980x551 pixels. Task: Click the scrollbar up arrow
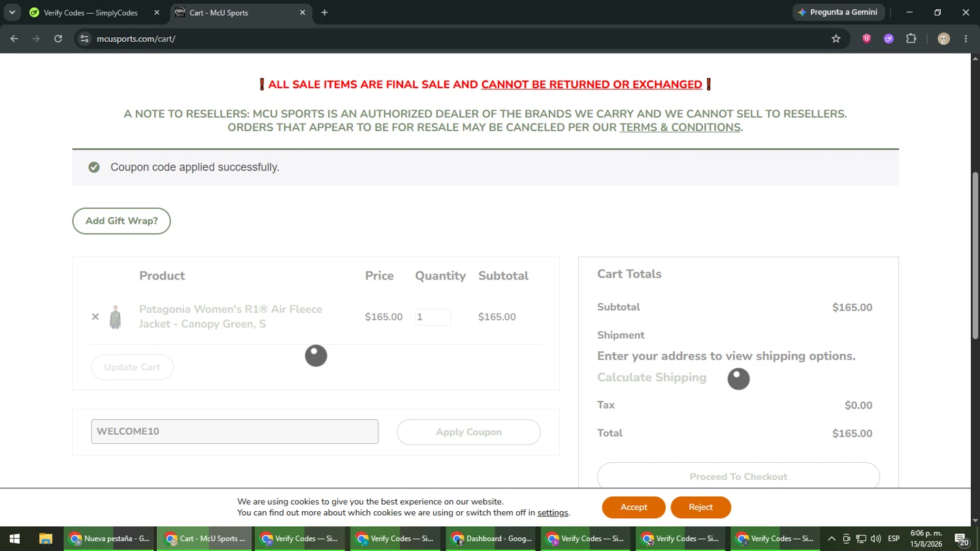975,58
